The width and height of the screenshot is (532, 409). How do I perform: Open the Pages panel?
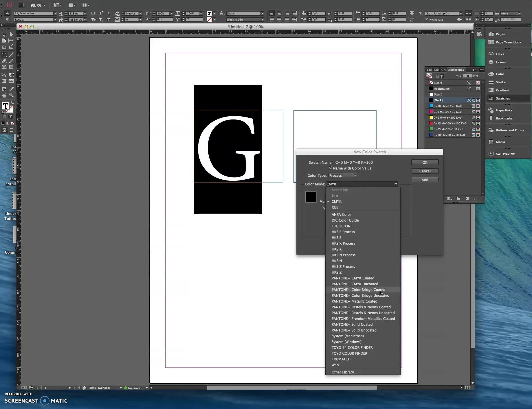coord(500,34)
